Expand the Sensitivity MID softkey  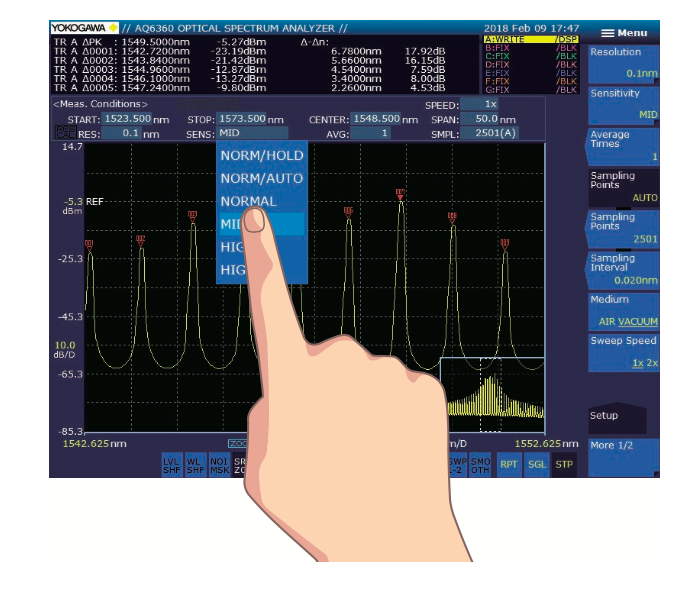[x=623, y=104]
